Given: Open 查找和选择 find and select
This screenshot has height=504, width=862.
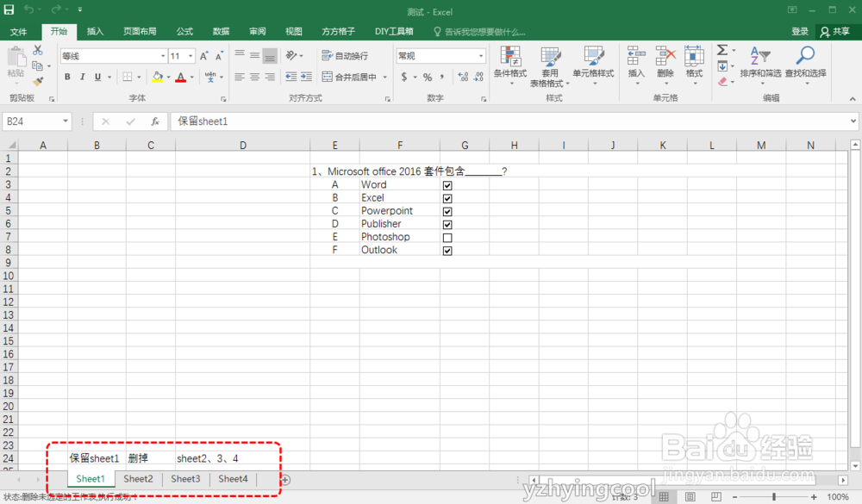Looking at the screenshot, I should [805, 65].
